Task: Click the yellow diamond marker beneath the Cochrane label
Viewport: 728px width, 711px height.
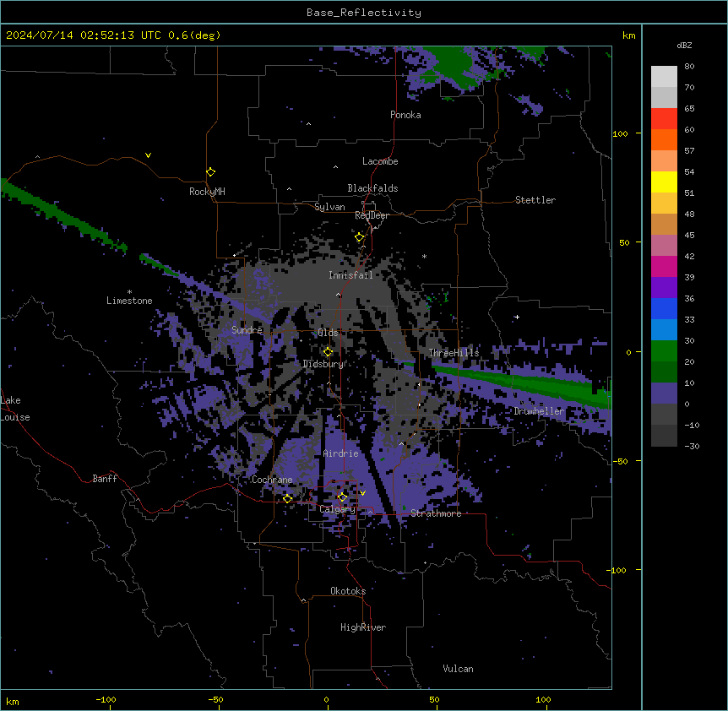Action: [287, 498]
